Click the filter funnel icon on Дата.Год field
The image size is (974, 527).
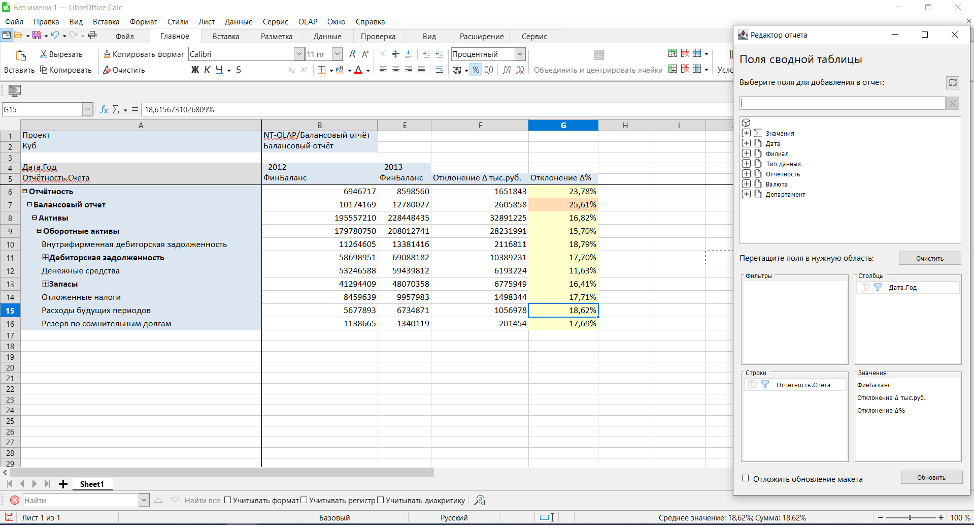click(x=878, y=287)
